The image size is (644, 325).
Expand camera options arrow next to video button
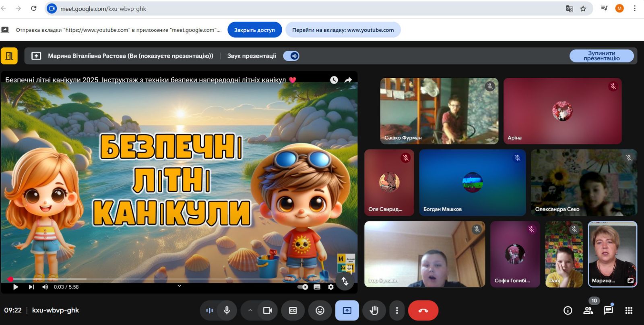tap(250, 311)
